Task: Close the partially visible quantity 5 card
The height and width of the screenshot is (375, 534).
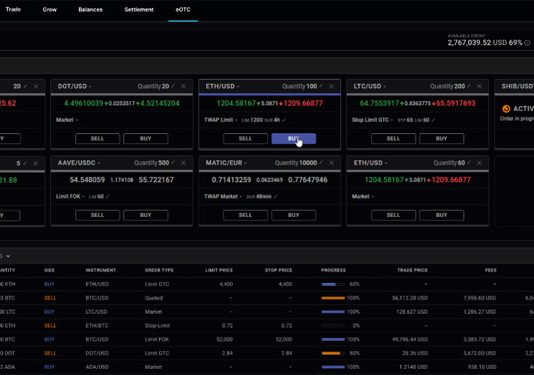Action: 35,163
